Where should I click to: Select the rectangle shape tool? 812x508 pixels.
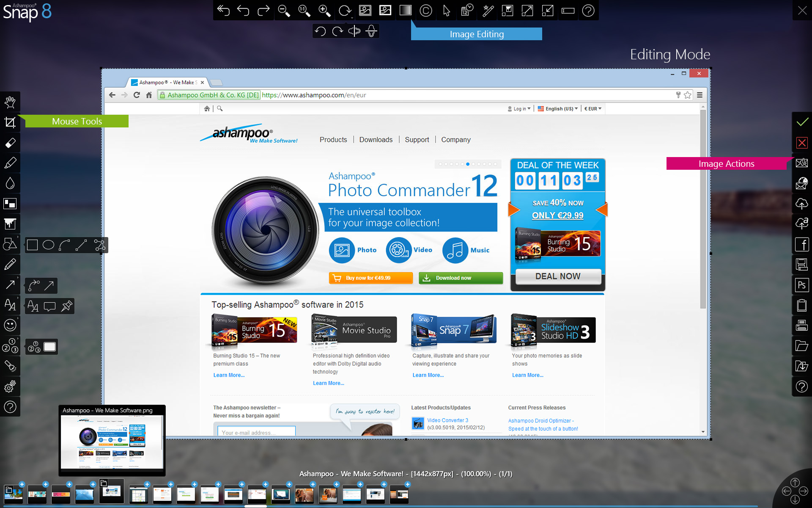33,245
